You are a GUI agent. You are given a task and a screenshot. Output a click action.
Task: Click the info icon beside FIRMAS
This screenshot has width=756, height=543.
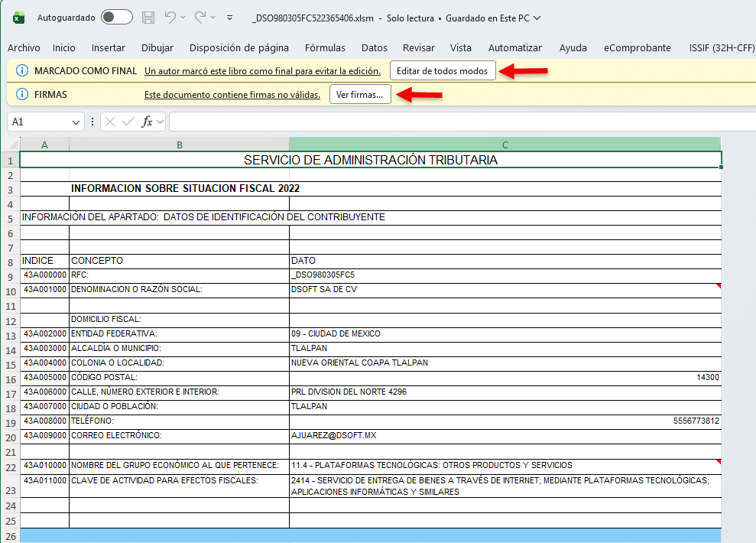pos(22,95)
